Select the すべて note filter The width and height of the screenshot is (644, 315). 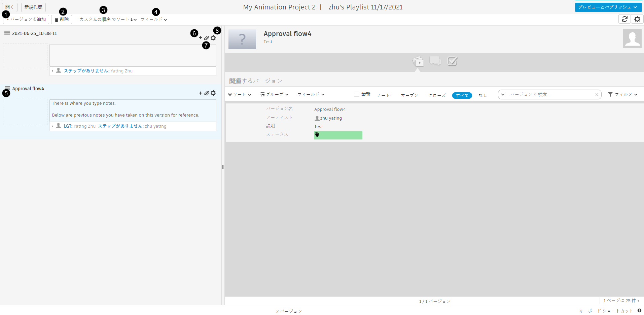pos(462,95)
